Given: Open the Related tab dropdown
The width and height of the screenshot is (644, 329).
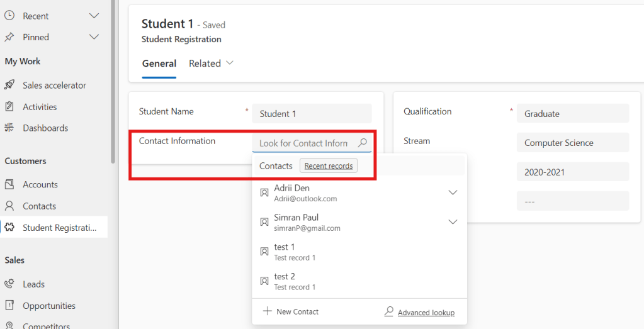Looking at the screenshot, I should click(211, 64).
